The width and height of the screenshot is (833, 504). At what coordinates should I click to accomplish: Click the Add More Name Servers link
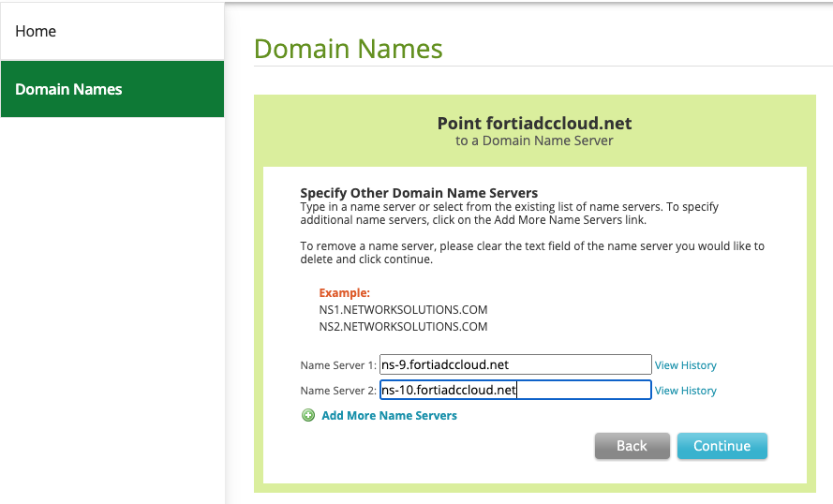[x=389, y=415]
